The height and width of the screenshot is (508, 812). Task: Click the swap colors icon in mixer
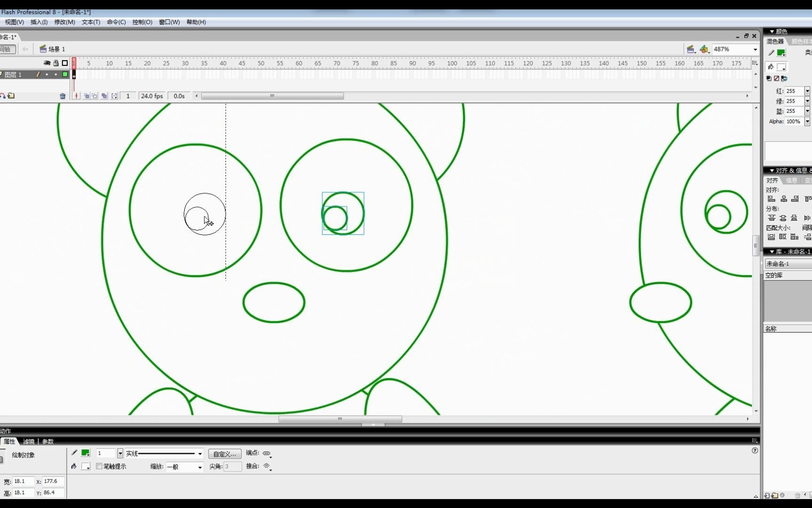[x=784, y=79]
